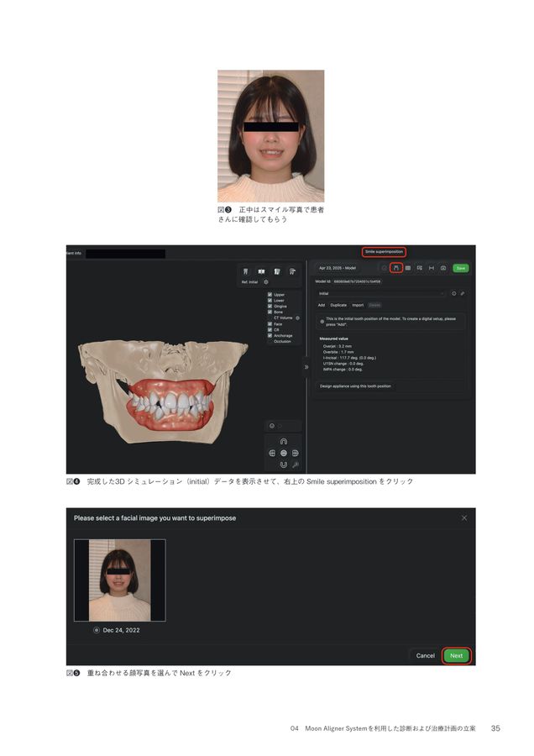This screenshot has width=534, height=756.
Task: Select the front view icon in the view pad
Action: pos(284,454)
